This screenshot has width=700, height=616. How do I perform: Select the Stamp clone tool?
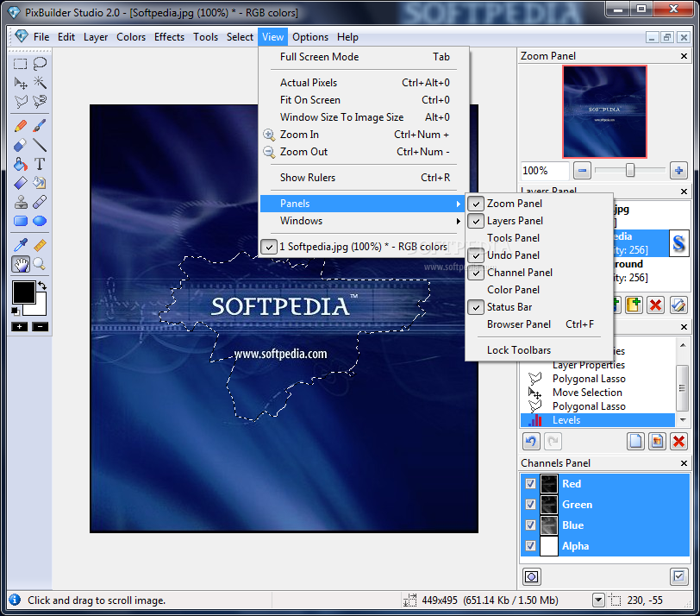pyautogui.click(x=20, y=202)
